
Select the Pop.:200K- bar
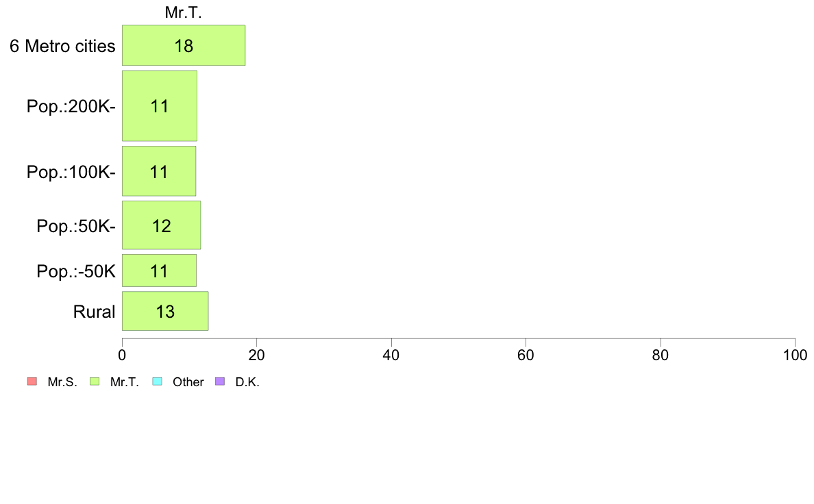(x=160, y=106)
